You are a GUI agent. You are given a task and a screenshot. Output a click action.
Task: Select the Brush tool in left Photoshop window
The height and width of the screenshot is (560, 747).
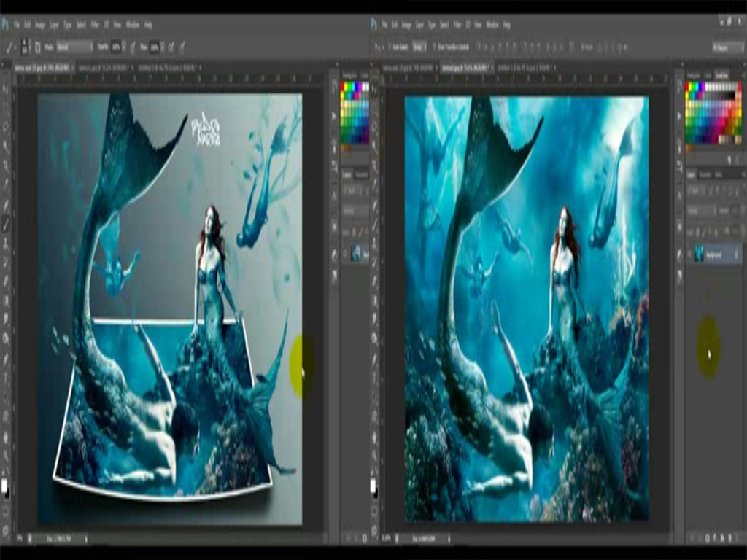pyautogui.click(x=6, y=225)
